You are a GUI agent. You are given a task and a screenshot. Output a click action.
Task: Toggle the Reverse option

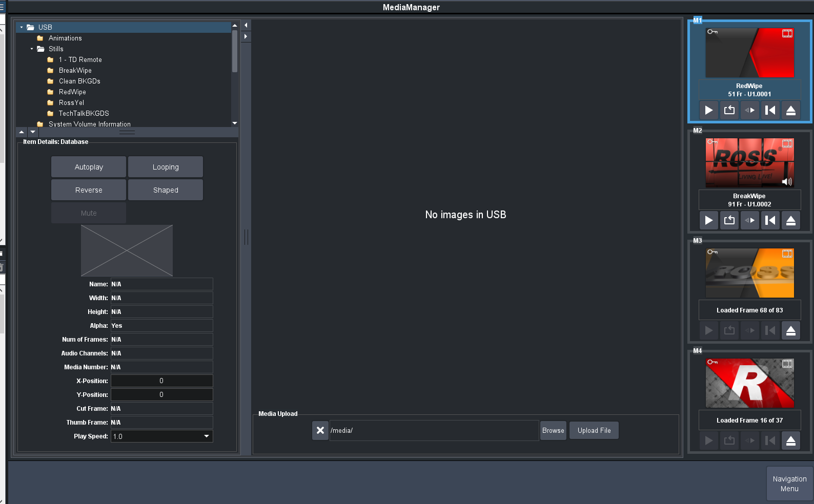tap(89, 190)
